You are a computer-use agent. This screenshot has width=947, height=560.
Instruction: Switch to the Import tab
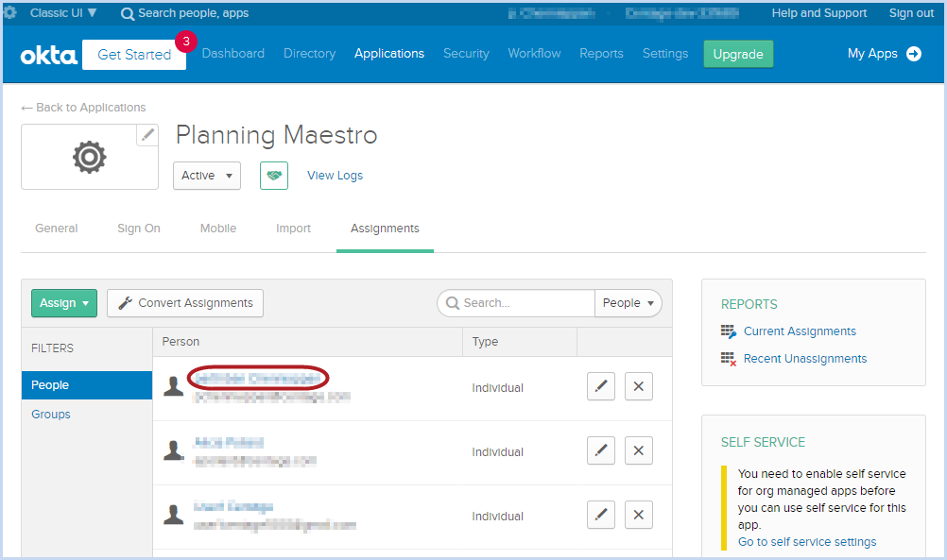tap(293, 229)
